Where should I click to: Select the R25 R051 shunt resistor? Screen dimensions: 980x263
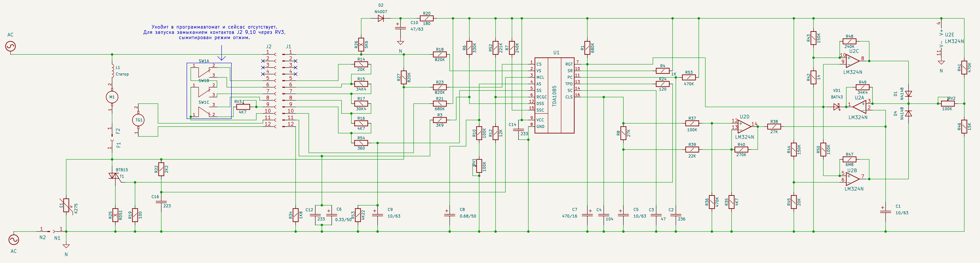pos(115,215)
